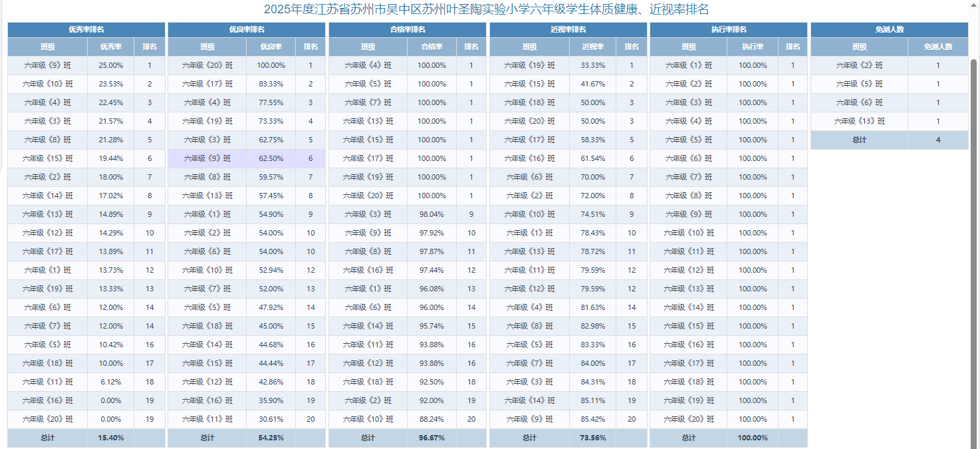
Task: Click the 优秀率 column header
Action: 110,47
